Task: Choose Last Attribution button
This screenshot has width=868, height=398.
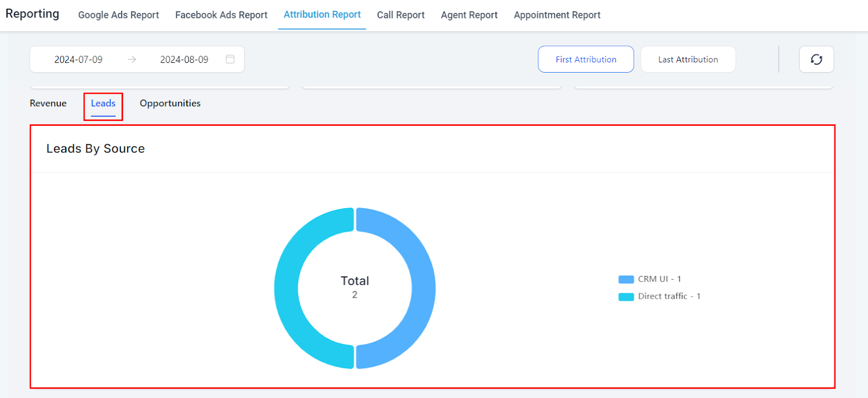Action: [688, 59]
